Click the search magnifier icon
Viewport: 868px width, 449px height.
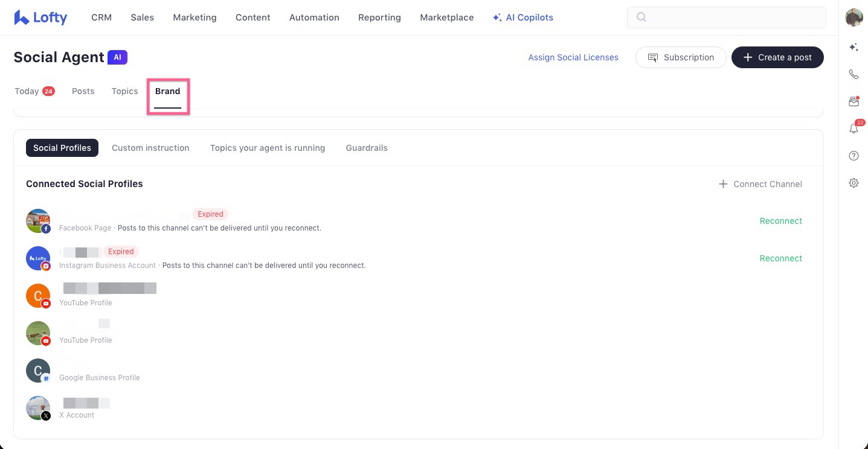(x=641, y=18)
